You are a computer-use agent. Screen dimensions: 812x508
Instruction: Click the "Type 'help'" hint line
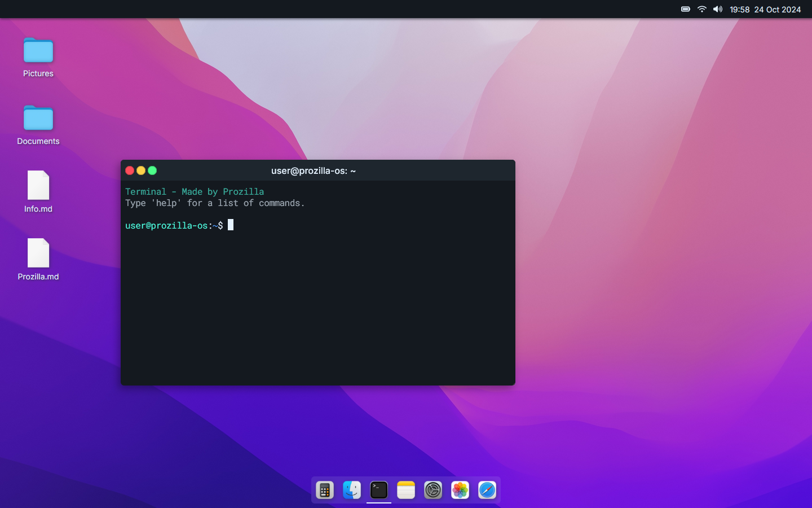click(x=215, y=203)
